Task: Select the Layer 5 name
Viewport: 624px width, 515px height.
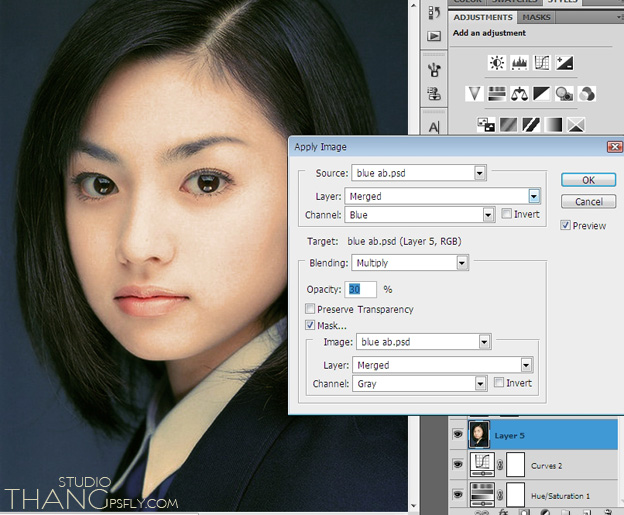Action: (x=509, y=436)
